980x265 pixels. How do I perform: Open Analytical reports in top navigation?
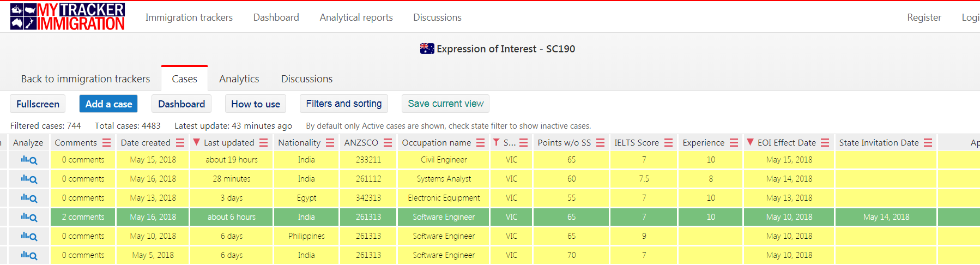tap(356, 17)
